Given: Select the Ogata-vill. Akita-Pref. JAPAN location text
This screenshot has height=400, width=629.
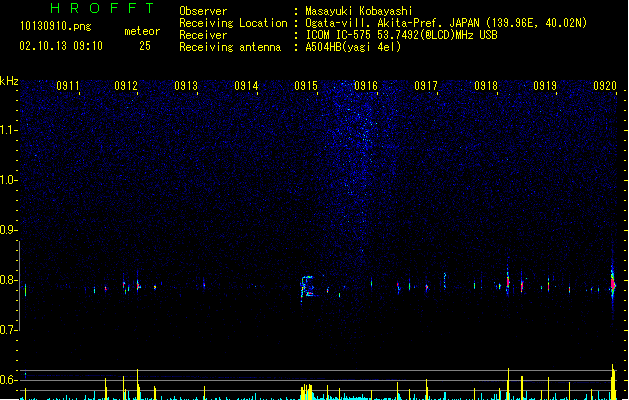Looking at the screenshot, I should pyautogui.click(x=446, y=23).
